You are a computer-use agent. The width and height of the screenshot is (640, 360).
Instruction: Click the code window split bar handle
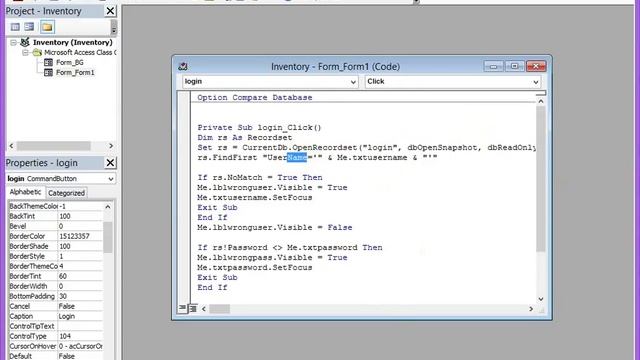click(541, 93)
